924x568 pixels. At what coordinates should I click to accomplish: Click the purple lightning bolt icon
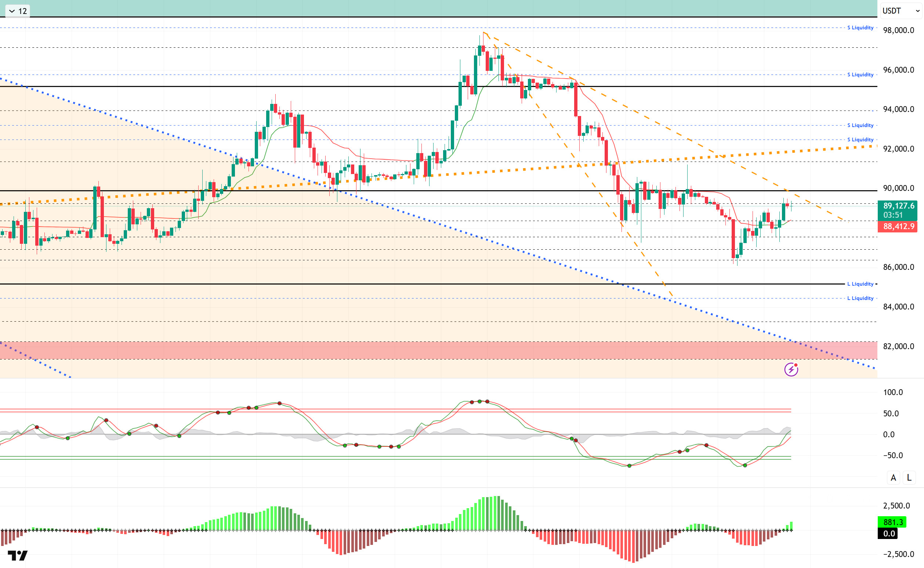pos(791,369)
